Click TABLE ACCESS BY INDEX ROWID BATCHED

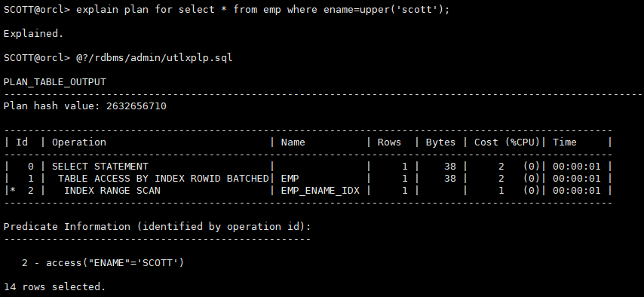click(x=163, y=179)
